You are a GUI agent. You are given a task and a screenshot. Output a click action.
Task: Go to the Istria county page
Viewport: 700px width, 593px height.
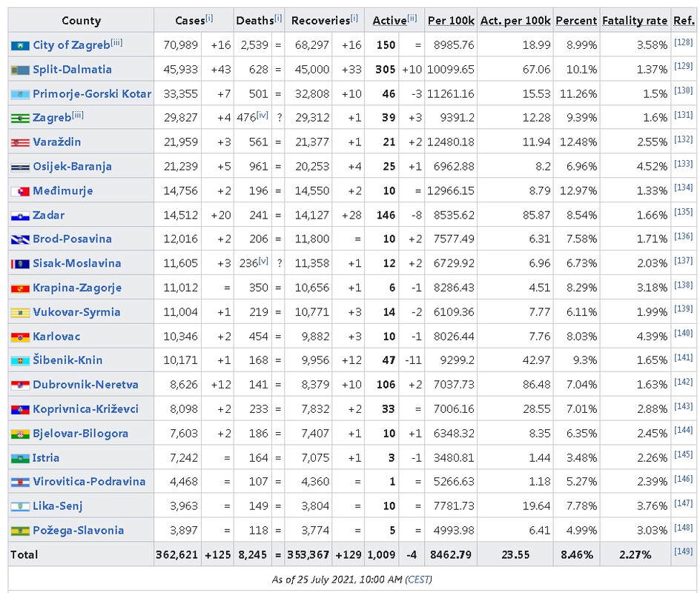[45, 458]
